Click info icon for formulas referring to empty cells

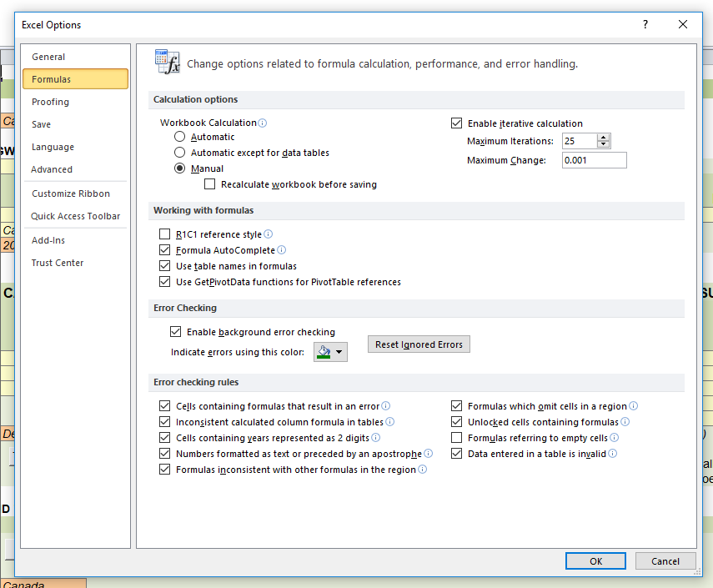[615, 438]
